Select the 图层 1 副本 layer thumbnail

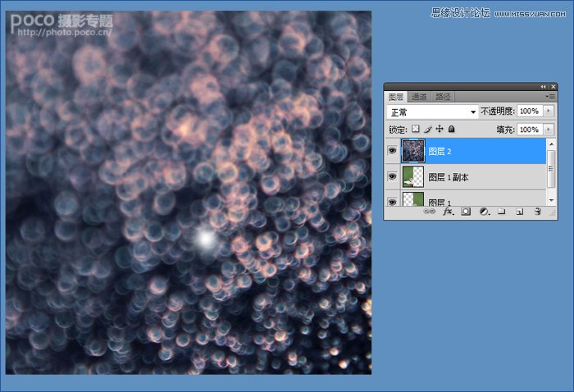pos(413,177)
